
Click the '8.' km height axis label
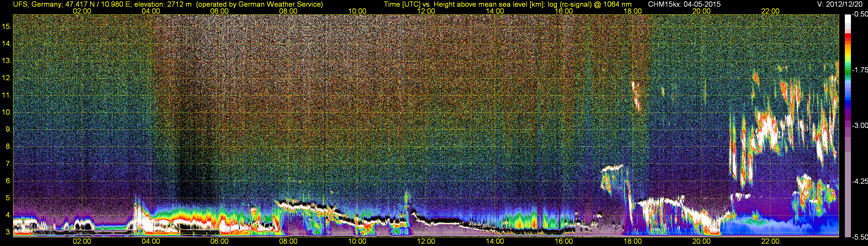point(8,147)
